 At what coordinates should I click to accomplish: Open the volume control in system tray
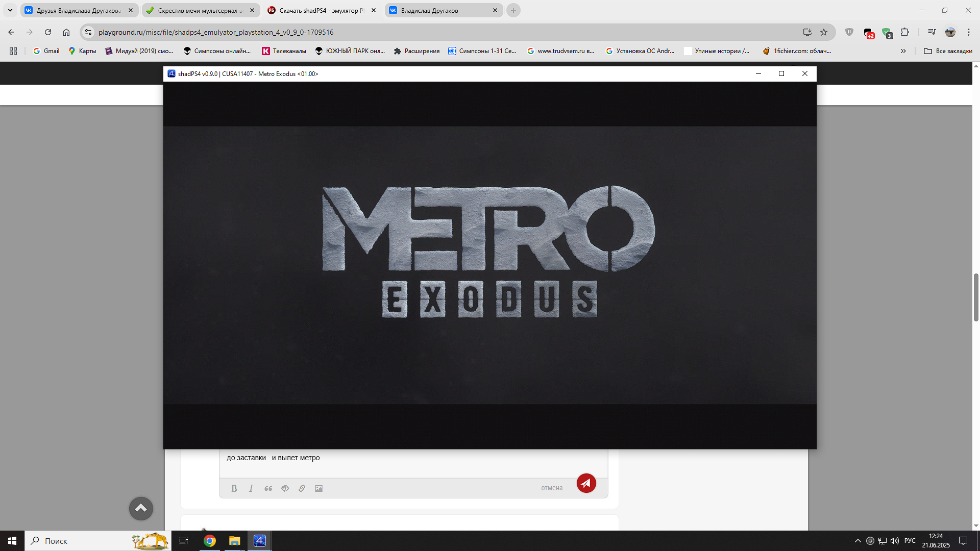coord(895,541)
